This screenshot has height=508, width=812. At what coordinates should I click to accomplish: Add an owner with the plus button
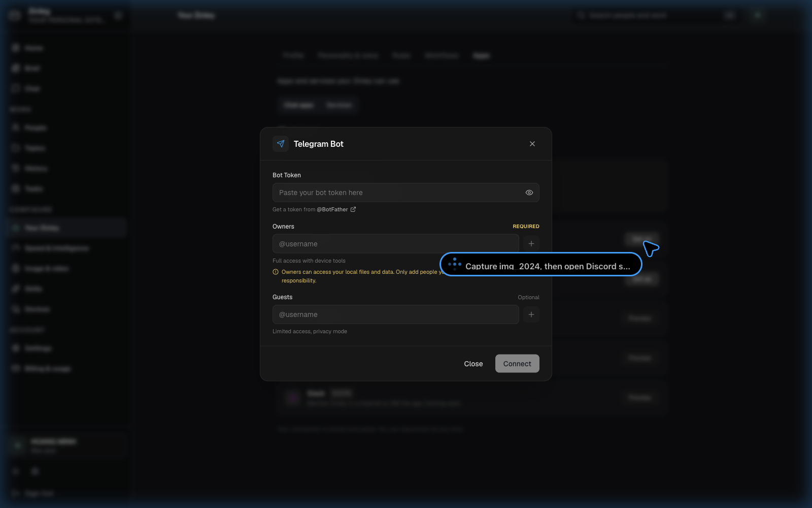[x=531, y=244]
